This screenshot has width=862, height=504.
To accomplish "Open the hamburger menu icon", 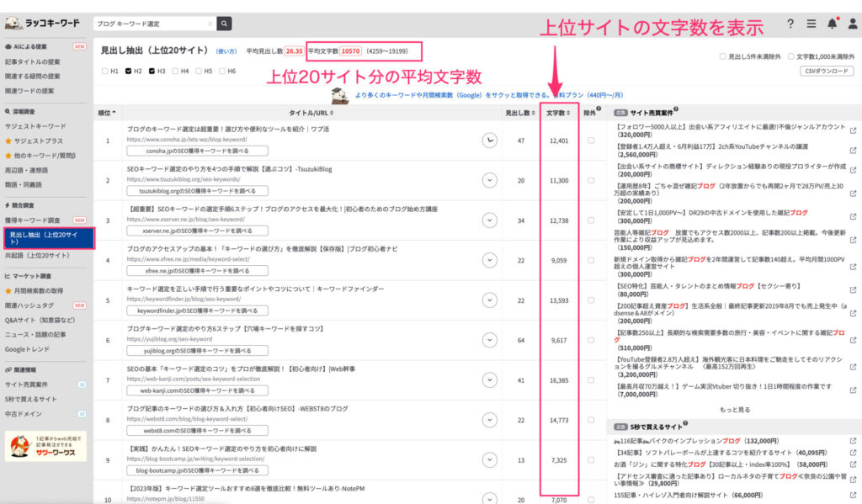I will tap(811, 24).
